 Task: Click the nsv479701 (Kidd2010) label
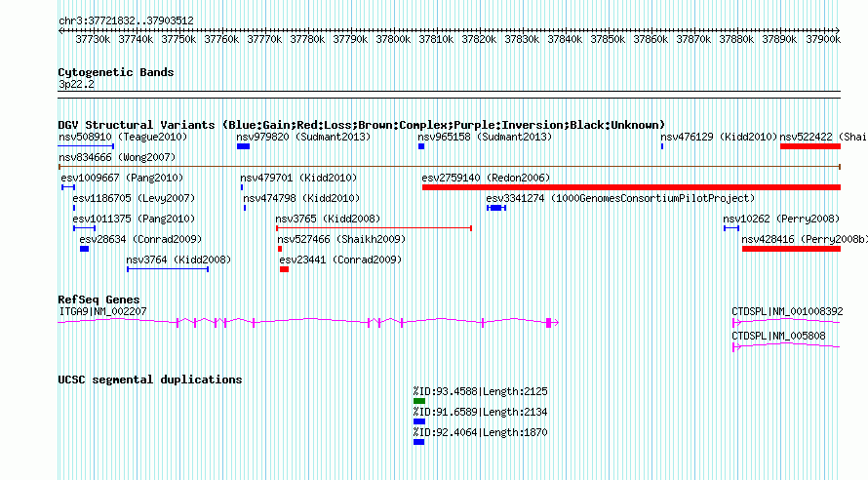(298, 178)
